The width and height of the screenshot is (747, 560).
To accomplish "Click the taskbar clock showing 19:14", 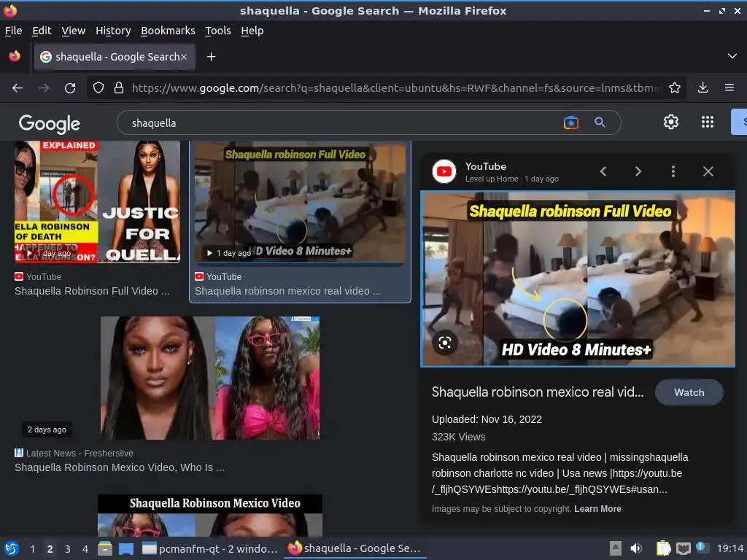I will pyautogui.click(x=729, y=548).
